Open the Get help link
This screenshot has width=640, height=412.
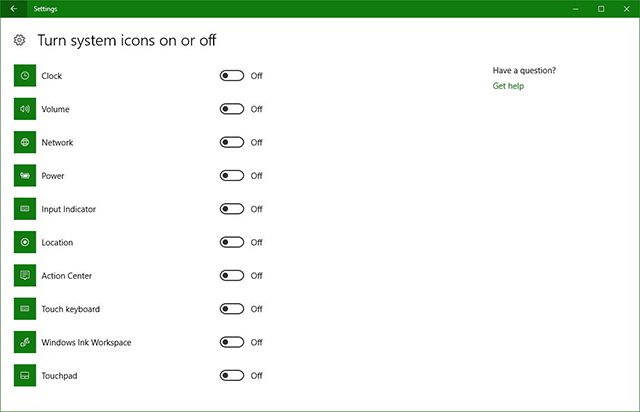[508, 86]
